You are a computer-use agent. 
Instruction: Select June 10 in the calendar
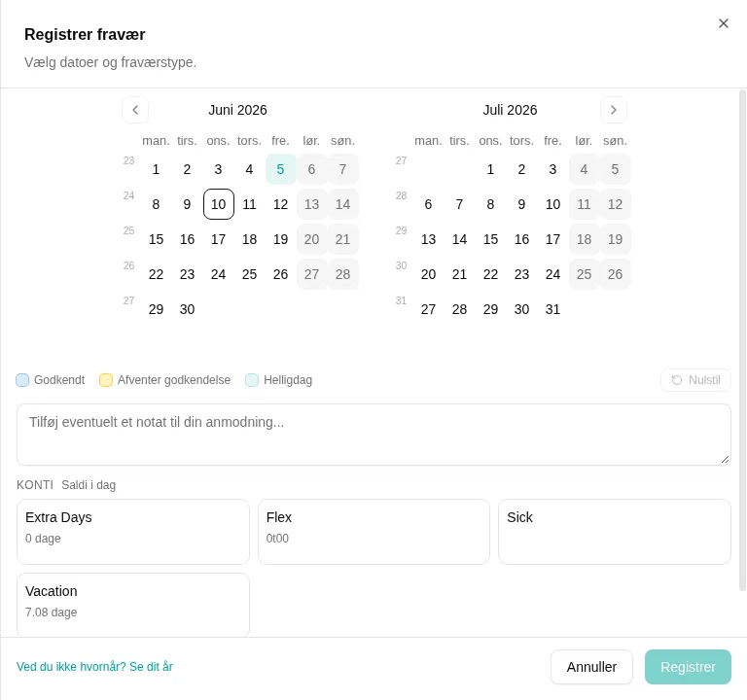[x=219, y=204]
